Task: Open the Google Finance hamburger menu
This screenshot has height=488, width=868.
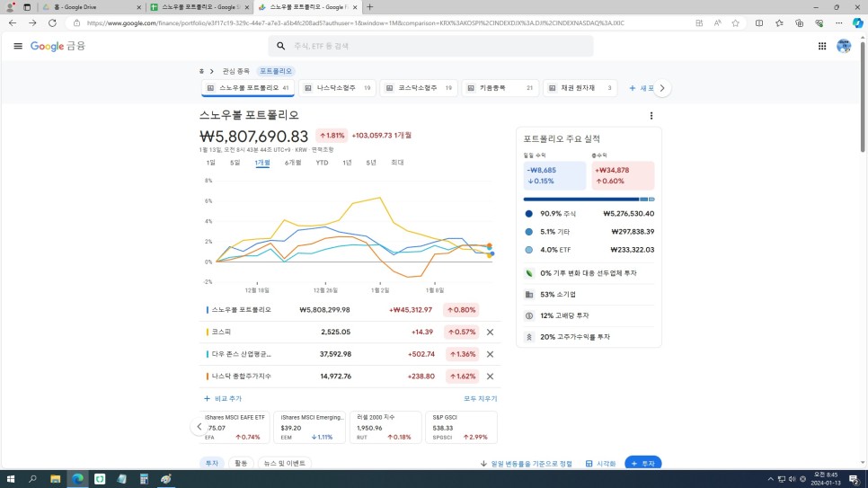Action: point(18,46)
